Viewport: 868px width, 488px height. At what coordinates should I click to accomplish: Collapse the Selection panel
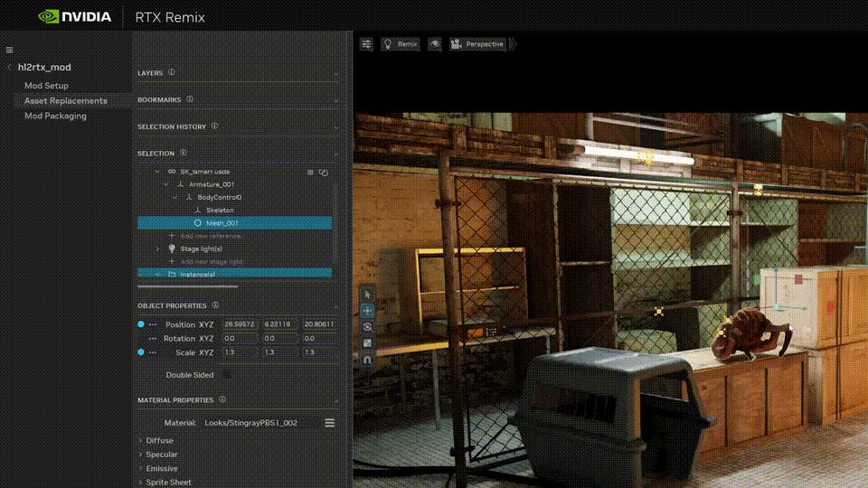(x=336, y=154)
